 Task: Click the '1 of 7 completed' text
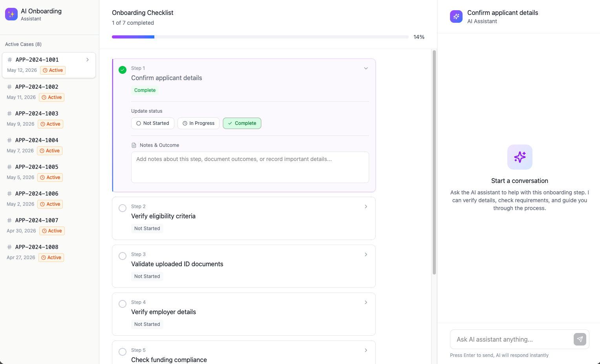tap(133, 23)
